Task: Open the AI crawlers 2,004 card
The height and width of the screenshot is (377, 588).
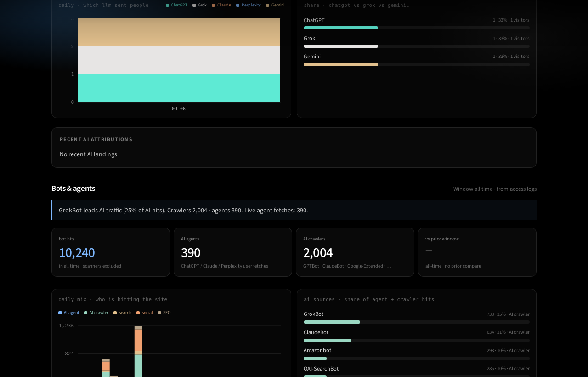Action: [355, 252]
